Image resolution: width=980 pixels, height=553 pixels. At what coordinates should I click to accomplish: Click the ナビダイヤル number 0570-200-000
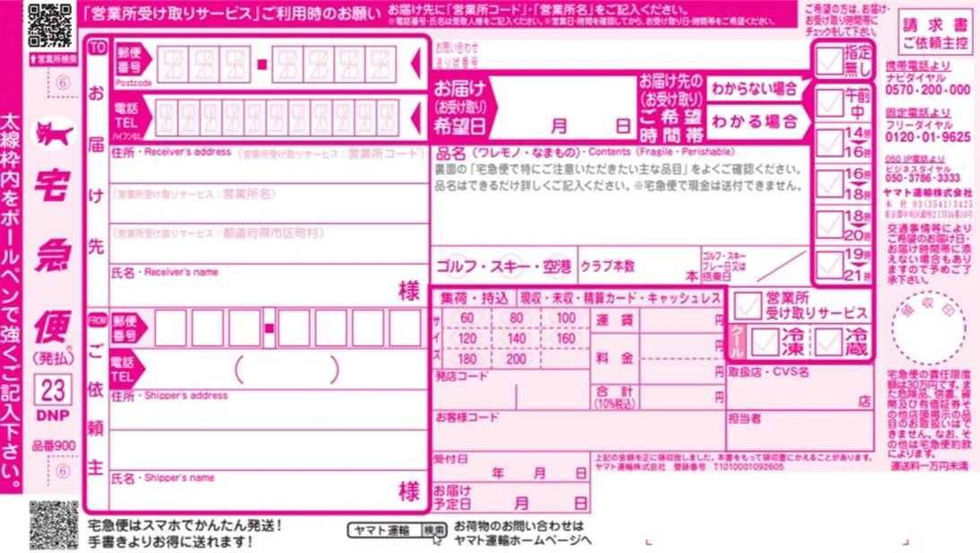coord(928,90)
